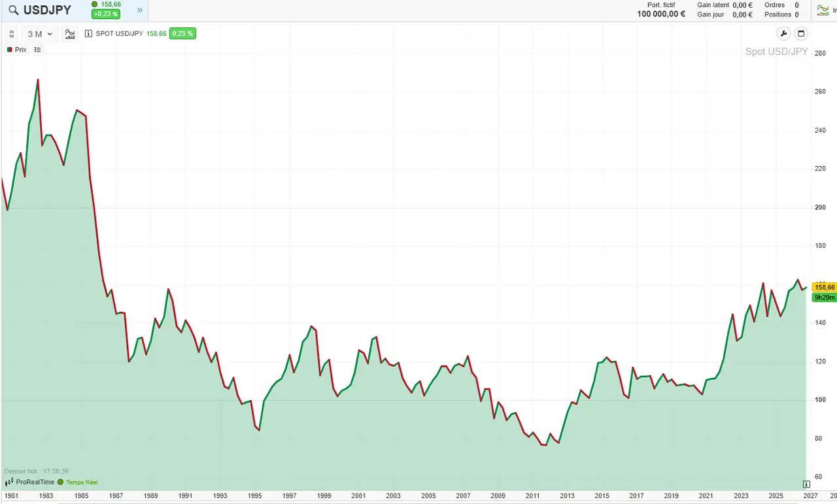Image resolution: width=837 pixels, height=504 pixels.
Task: Click the Dernier tick 17:30:39 timestamp
Action: click(37, 471)
